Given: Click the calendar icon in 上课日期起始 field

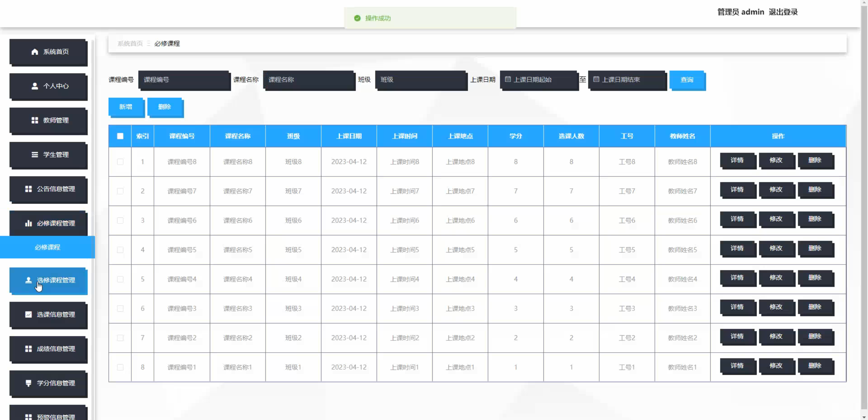Looking at the screenshot, I should pos(508,80).
